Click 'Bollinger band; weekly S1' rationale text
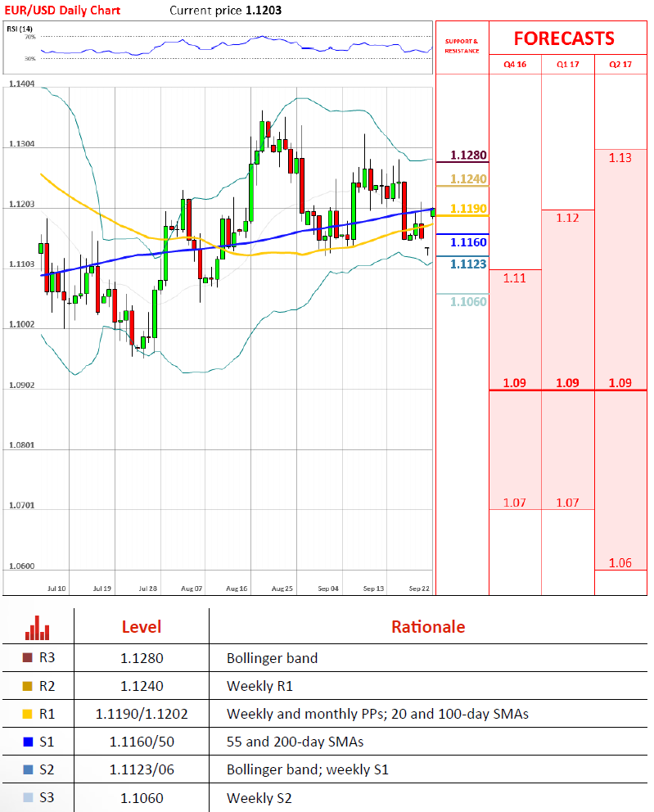Screen dimensions: 654x812 tap(308, 770)
